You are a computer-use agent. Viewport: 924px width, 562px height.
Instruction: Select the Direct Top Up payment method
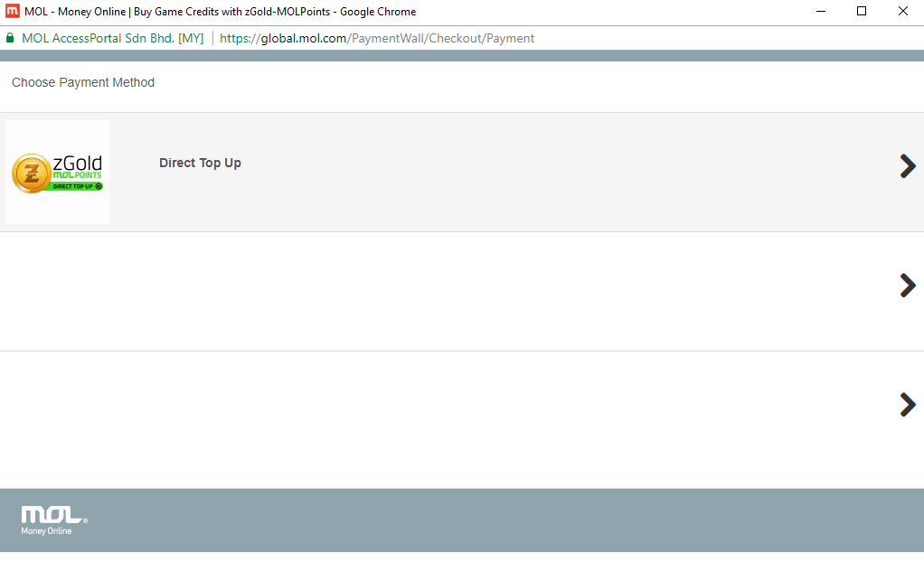coord(462,172)
